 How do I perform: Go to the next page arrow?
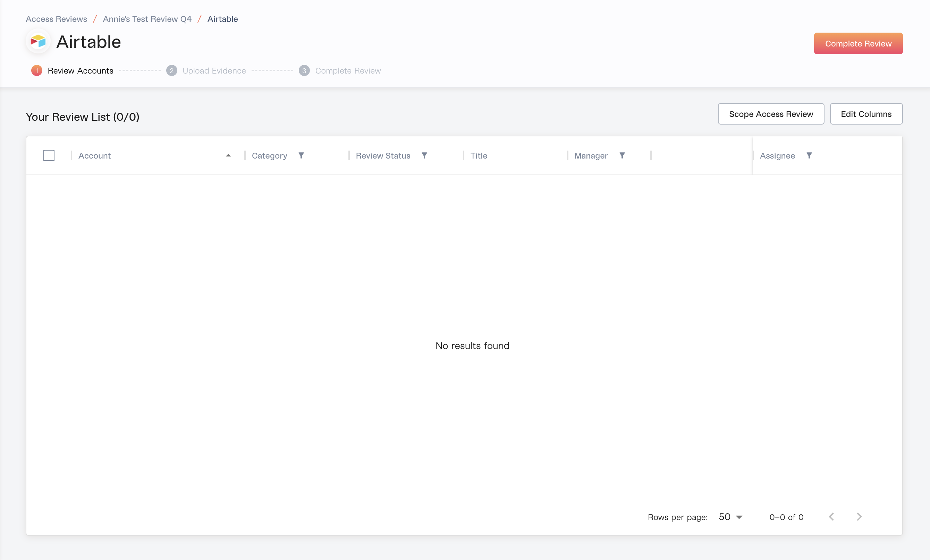click(859, 517)
